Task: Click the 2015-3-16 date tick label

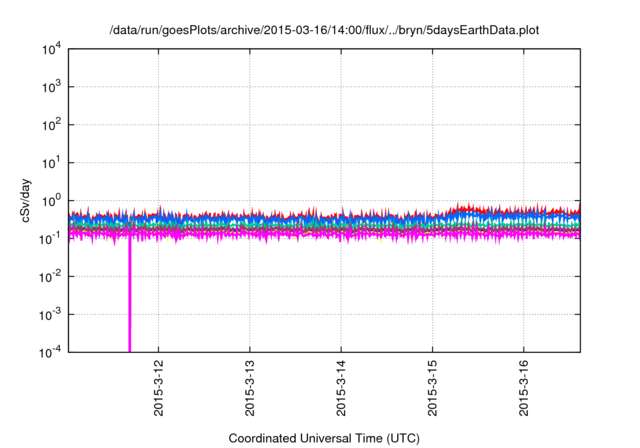Action: pyautogui.click(x=524, y=388)
